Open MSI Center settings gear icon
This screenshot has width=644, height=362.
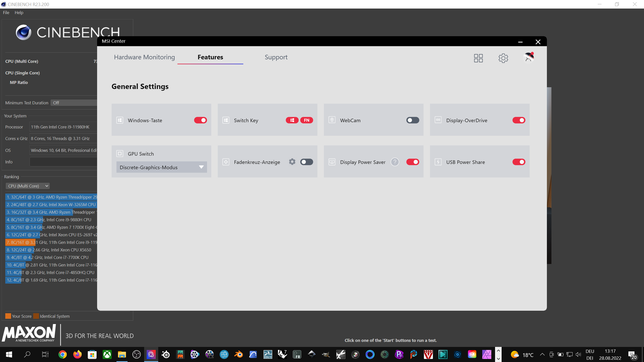[503, 58]
